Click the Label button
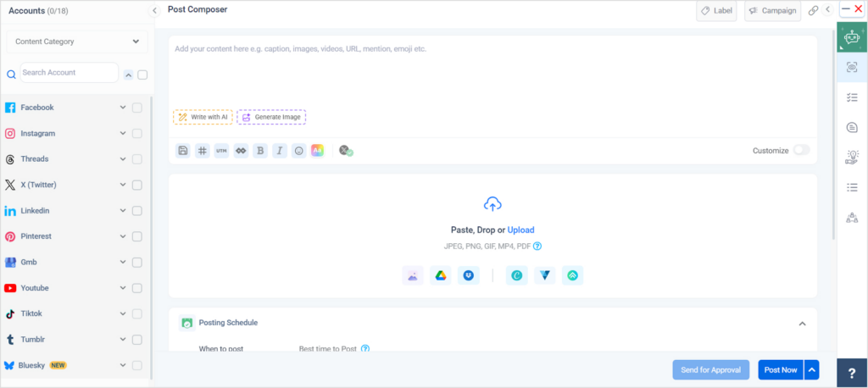Screen dimensions: 868x388 pos(716,10)
